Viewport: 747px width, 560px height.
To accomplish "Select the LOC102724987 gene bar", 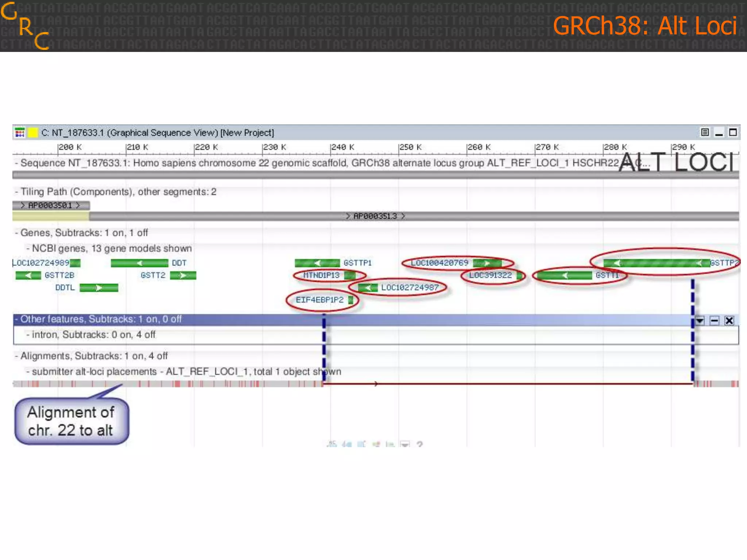I will pos(368,288).
